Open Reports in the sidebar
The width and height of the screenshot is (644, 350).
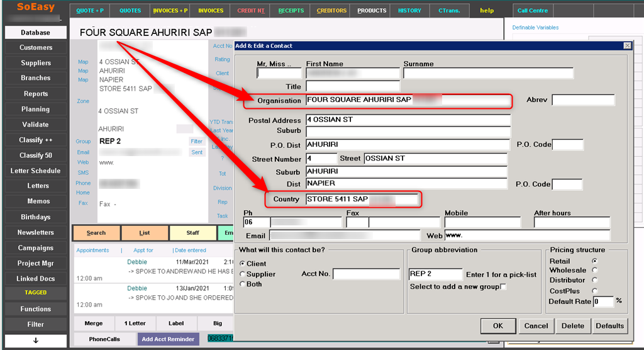tap(36, 94)
